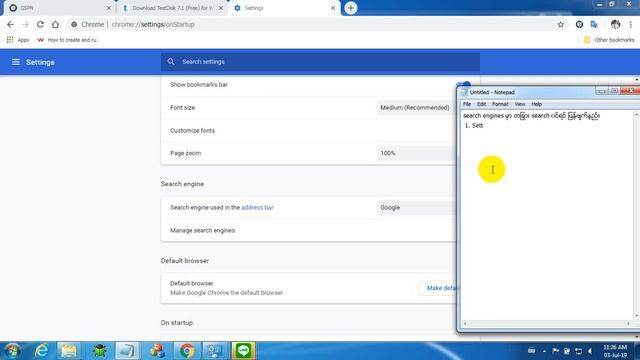Image resolution: width=640 pixels, height=360 pixels.
Task: Switch to Notepad via taskbar icon
Action: tap(127, 351)
